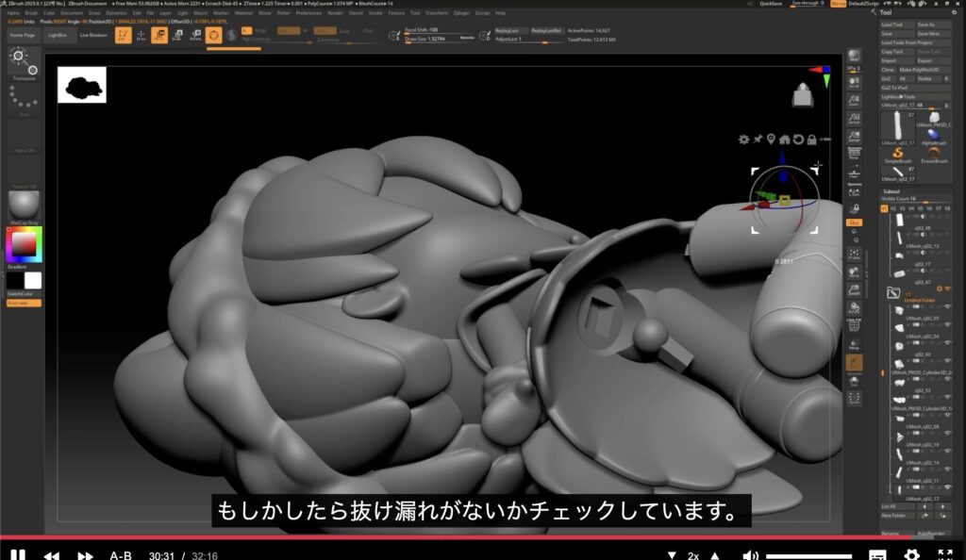The height and width of the screenshot is (560, 966).
Task: Click the Zoom3D icon
Action: [x=854, y=289]
